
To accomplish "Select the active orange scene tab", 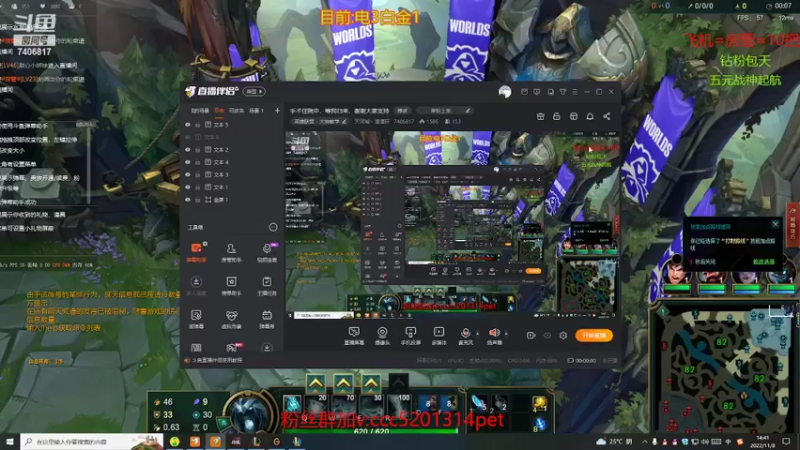I will [x=219, y=110].
